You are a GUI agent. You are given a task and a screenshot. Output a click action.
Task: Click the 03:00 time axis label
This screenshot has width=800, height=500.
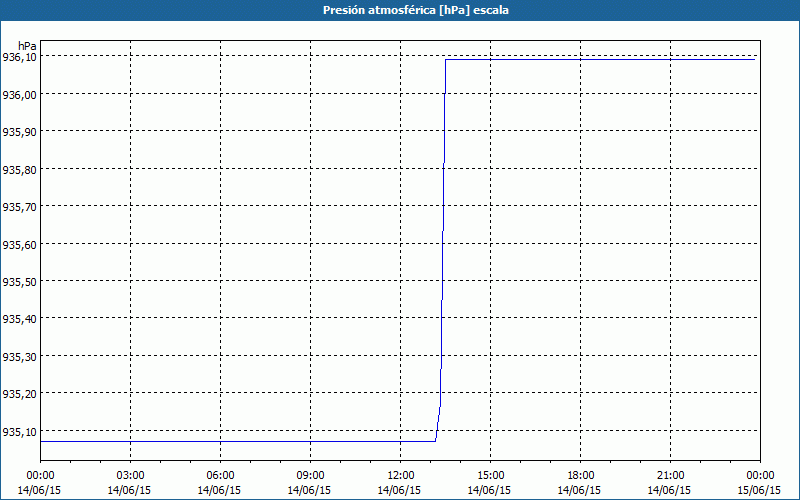[x=131, y=475]
